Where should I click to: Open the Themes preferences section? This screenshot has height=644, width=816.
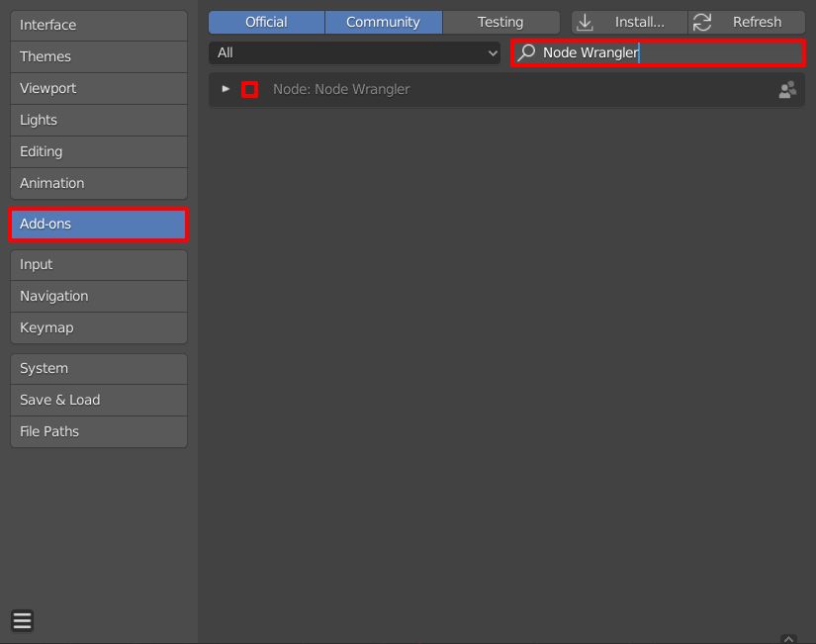98,56
